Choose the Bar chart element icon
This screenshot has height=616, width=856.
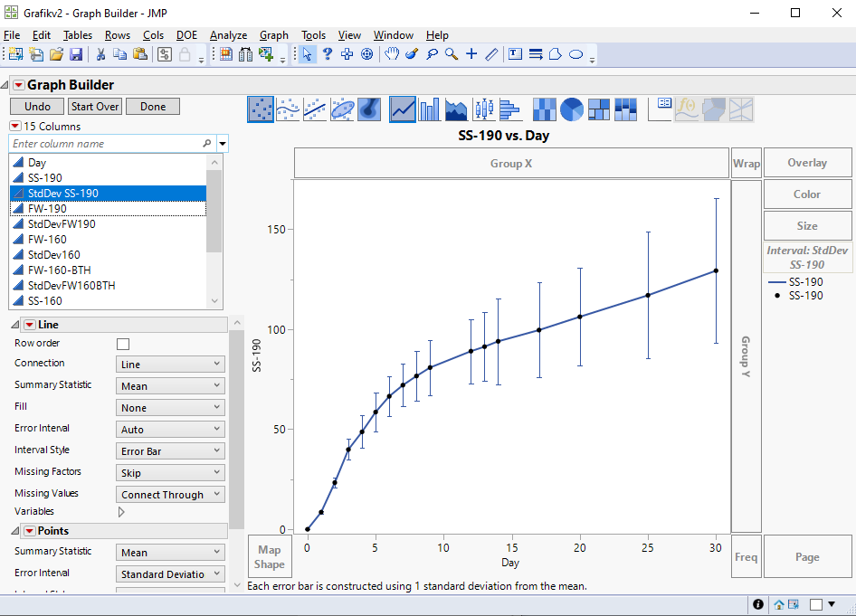430,109
